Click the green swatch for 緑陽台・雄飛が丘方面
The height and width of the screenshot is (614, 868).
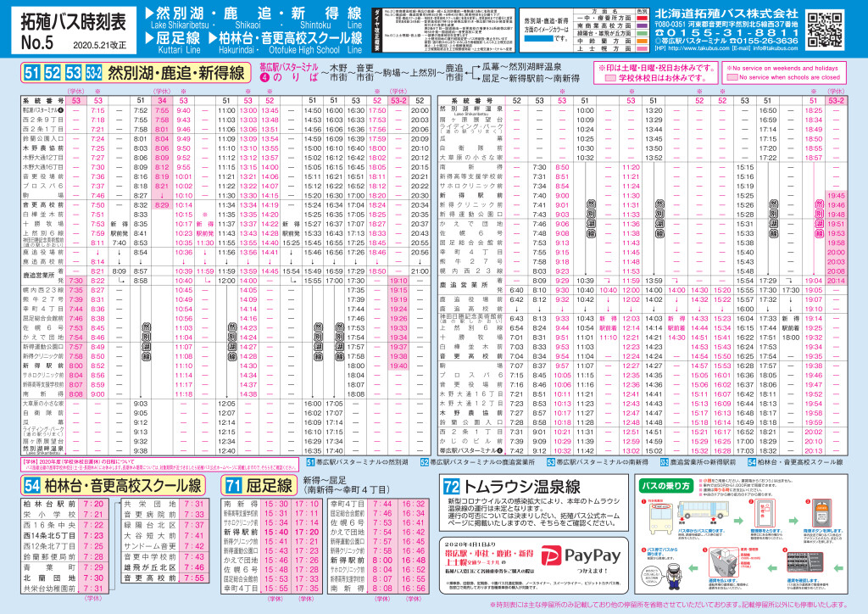point(642,33)
